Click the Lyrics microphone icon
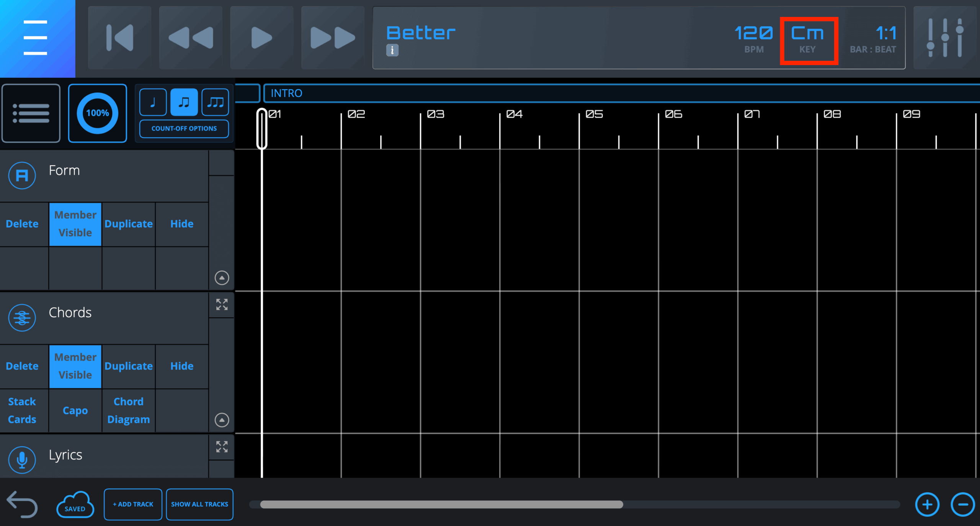The height and width of the screenshot is (526, 980). [22, 459]
